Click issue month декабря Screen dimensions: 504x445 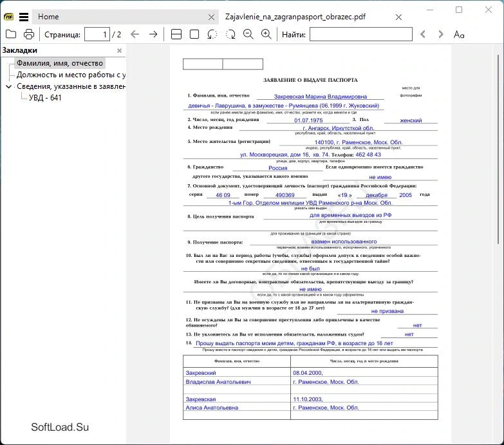[377, 195]
